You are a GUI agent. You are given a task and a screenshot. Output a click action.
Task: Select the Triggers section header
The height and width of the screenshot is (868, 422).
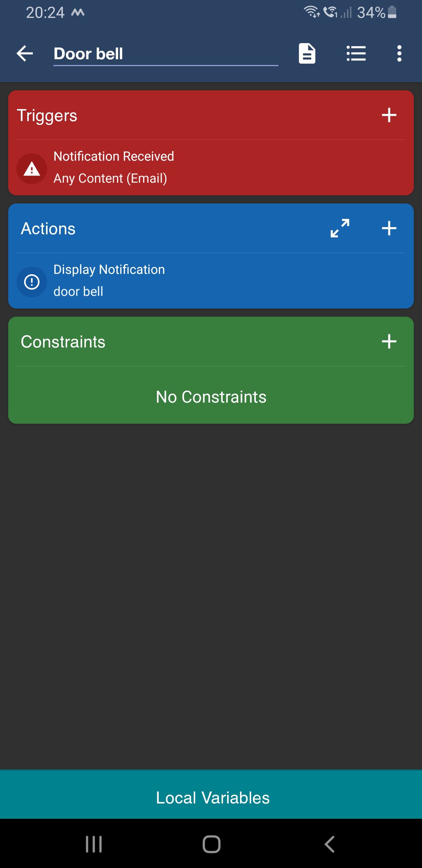(47, 116)
